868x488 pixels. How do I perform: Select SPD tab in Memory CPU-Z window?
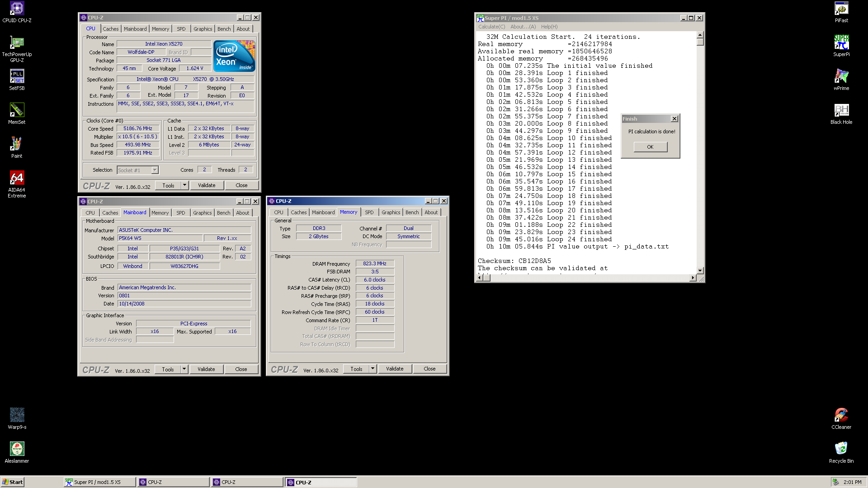coord(369,212)
